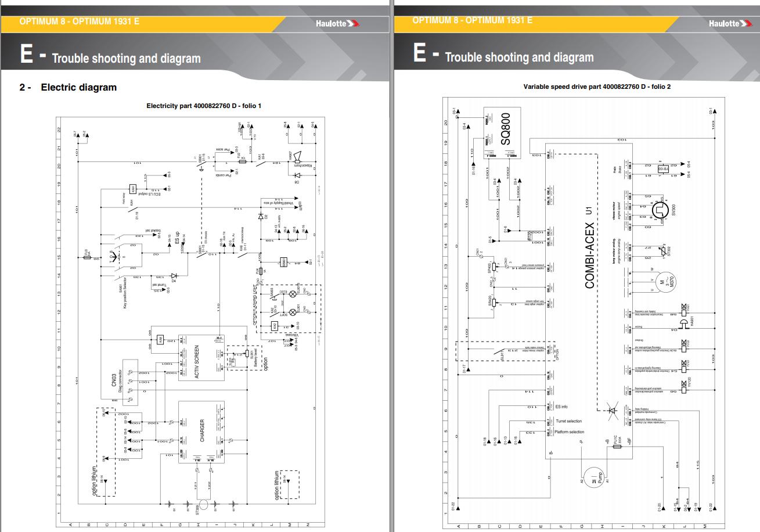The height and width of the screenshot is (532, 760).
Task: Click the KA2 relay coil box
Action: (273, 327)
